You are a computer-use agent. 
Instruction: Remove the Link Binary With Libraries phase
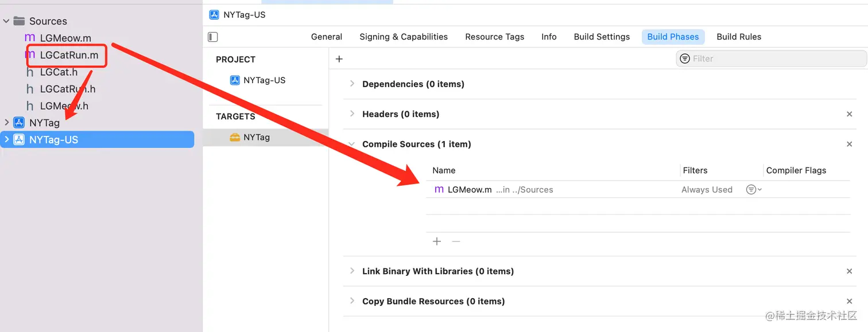[x=849, y=271]
